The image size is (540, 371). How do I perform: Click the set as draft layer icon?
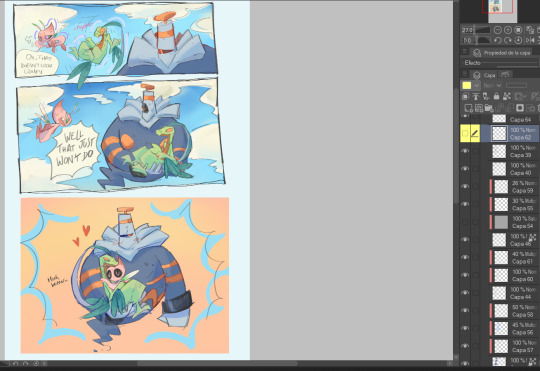point(486,96)
